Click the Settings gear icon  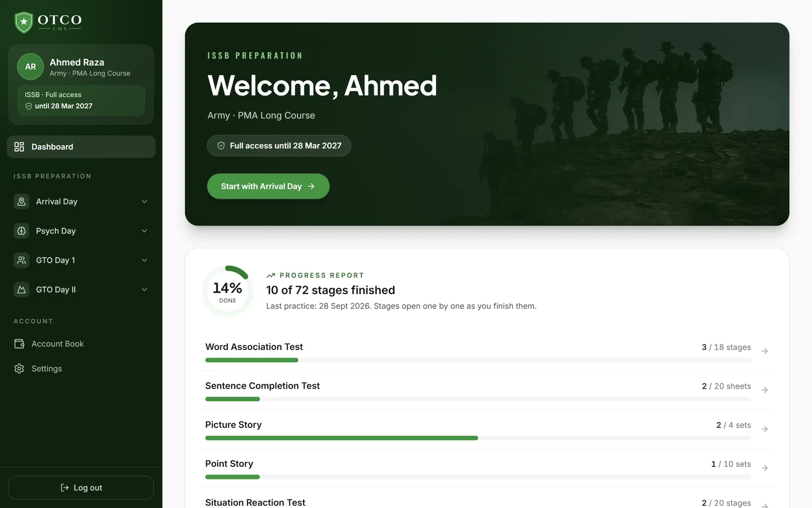click(19, 369)
